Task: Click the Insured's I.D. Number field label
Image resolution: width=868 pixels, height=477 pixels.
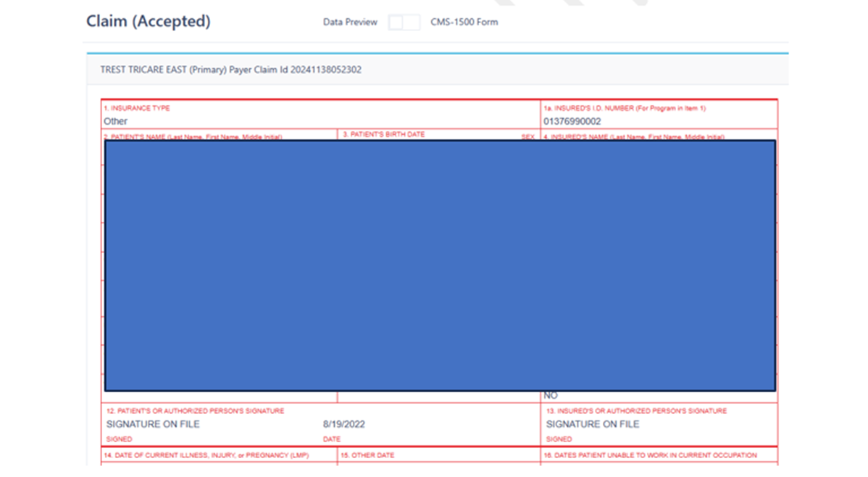Action: point(625,108)
